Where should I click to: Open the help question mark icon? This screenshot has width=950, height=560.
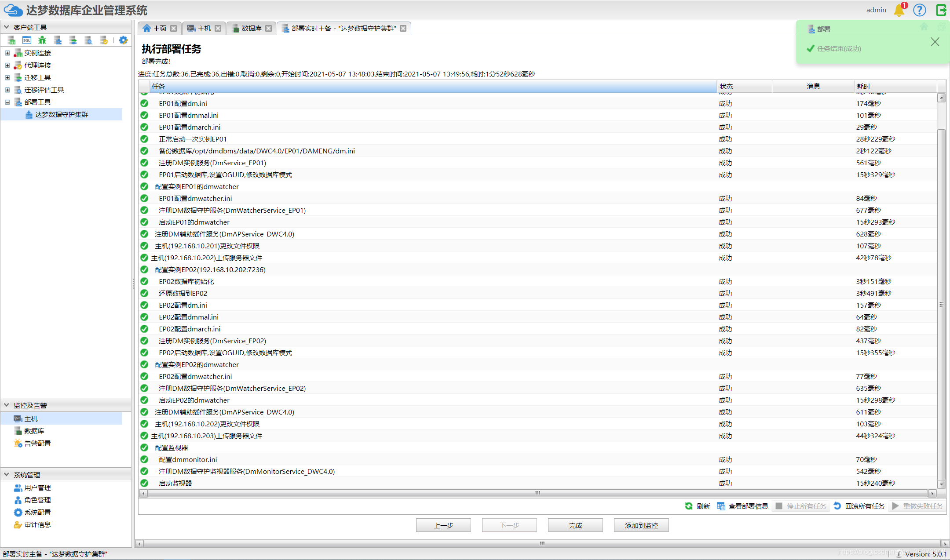[x=920, y=10]
